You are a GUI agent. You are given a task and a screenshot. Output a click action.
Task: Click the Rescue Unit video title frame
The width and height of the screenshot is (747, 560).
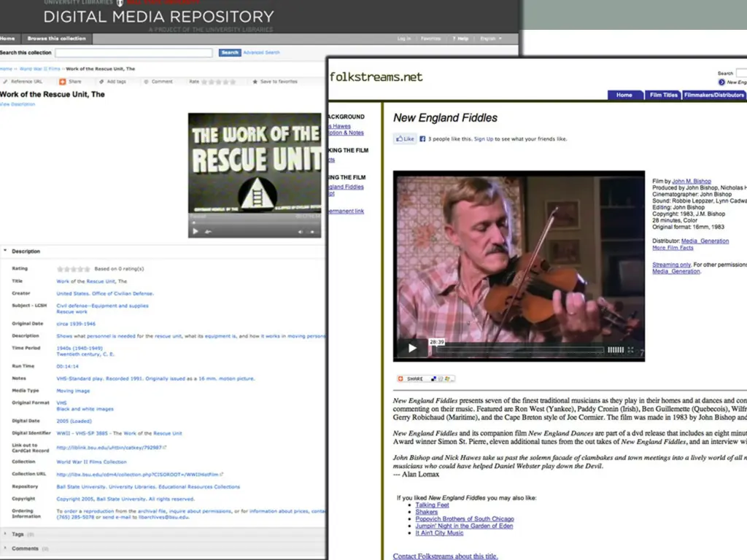coord(255,163)
